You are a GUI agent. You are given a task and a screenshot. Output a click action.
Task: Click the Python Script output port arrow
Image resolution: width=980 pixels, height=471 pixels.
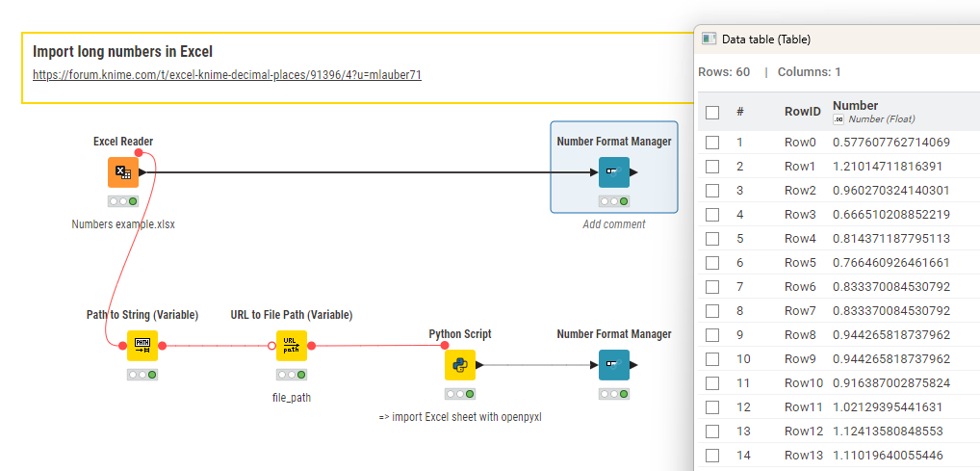coord(479,365)
